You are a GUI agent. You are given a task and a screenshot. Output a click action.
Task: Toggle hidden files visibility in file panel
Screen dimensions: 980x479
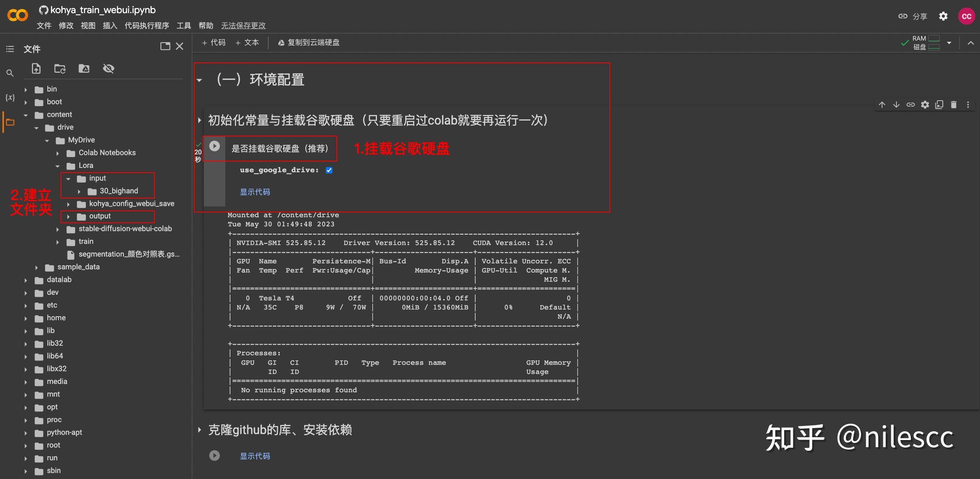(108, 68)
